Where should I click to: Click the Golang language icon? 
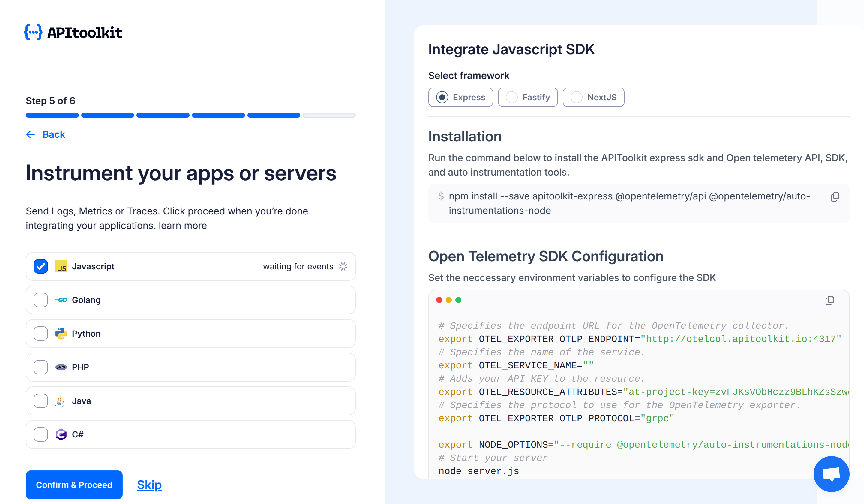(61, 300)
